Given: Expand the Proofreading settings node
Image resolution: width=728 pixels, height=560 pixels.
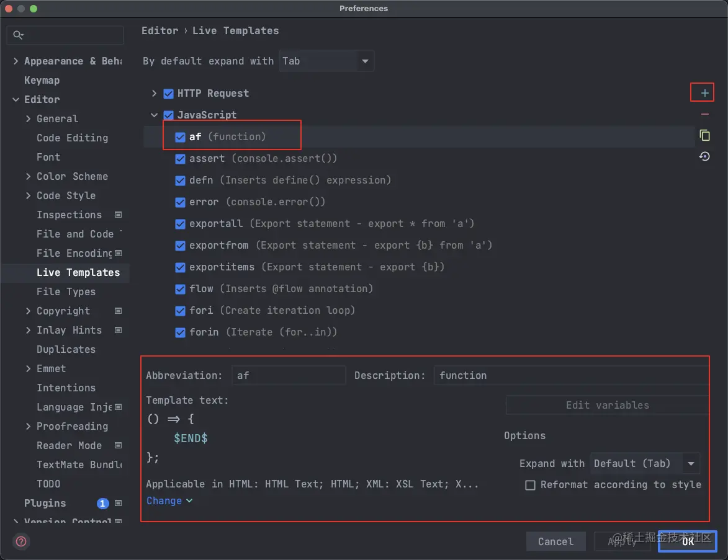Looking at the screenshot, I should tap(29, 426).
